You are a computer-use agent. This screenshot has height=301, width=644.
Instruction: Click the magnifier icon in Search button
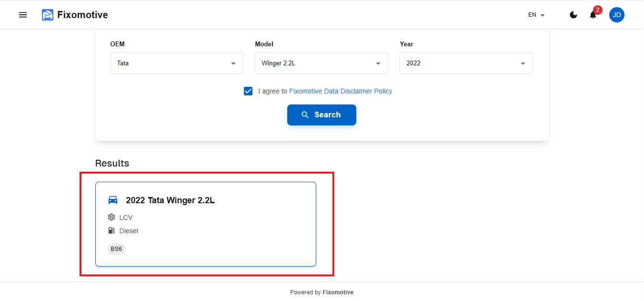tap(305, 115)
